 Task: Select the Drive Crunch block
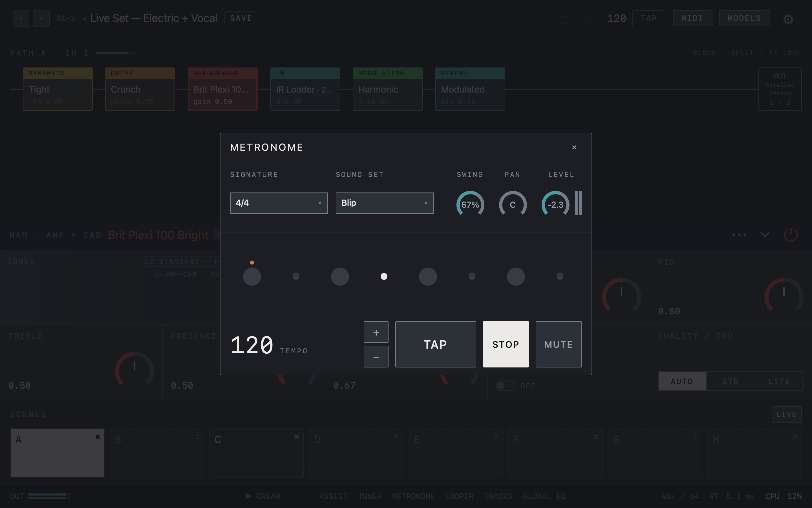pyautogui.click(x=140, y=89)
